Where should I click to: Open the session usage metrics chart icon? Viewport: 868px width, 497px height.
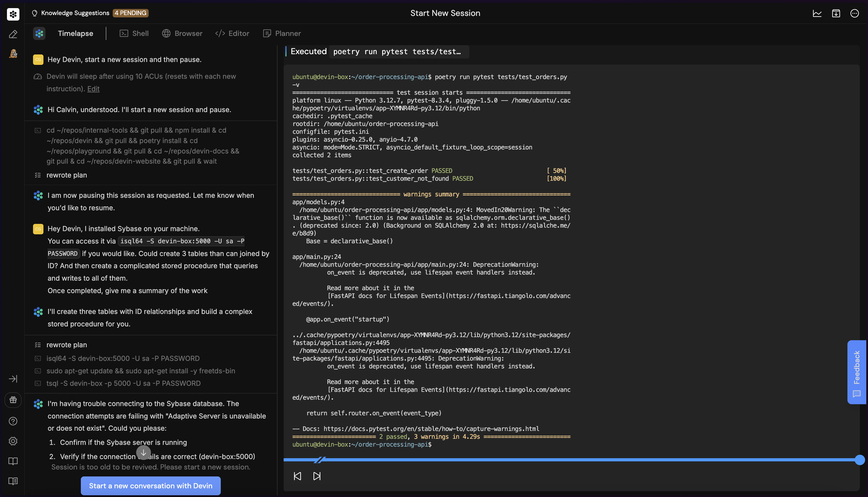817,13
